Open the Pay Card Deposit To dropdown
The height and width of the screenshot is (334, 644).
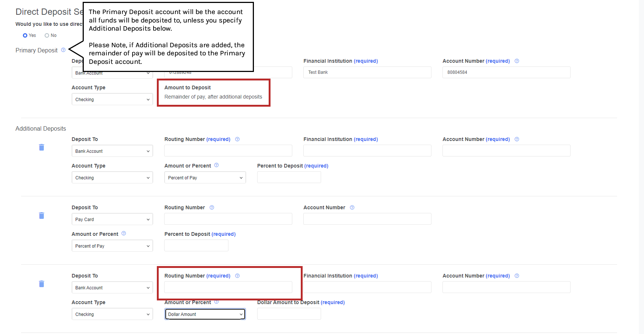112,220
